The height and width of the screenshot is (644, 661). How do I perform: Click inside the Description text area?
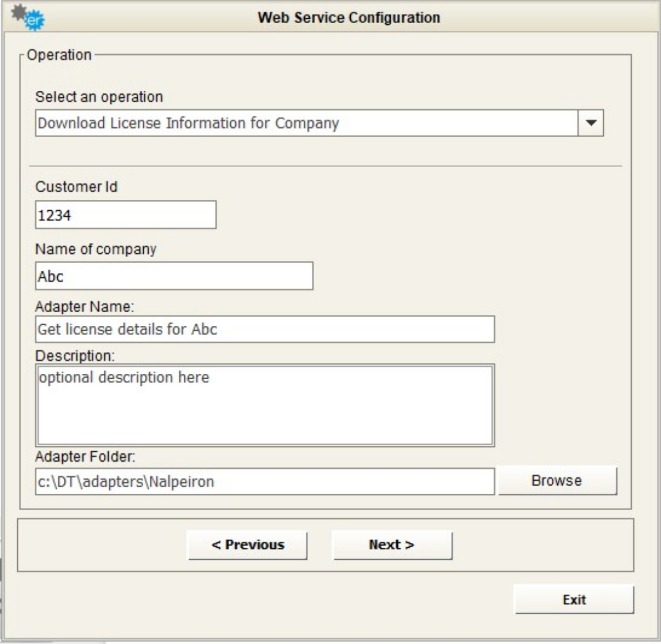point(264,405)
